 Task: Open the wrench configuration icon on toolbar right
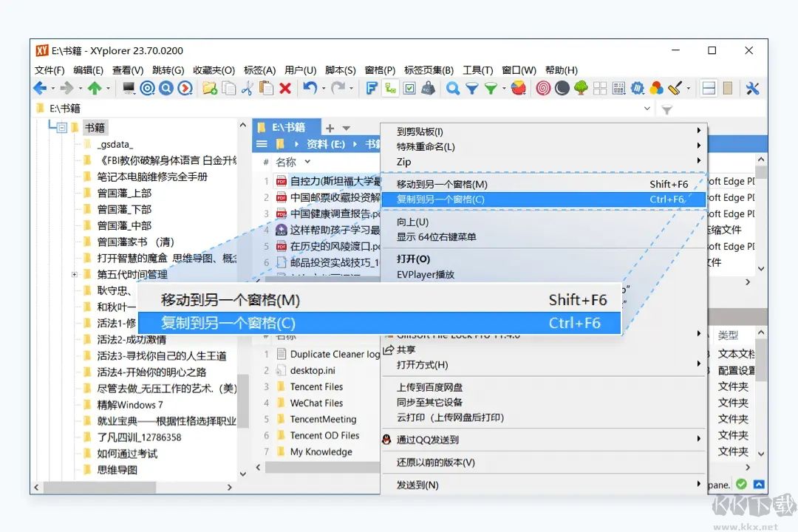(753, 88)
